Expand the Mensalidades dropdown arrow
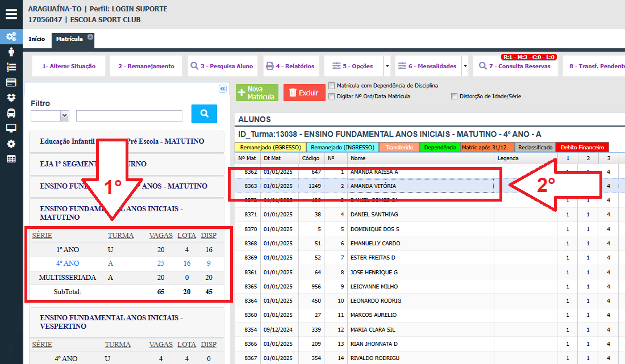Viewport: 625px width, 364px height. point(465,66)
